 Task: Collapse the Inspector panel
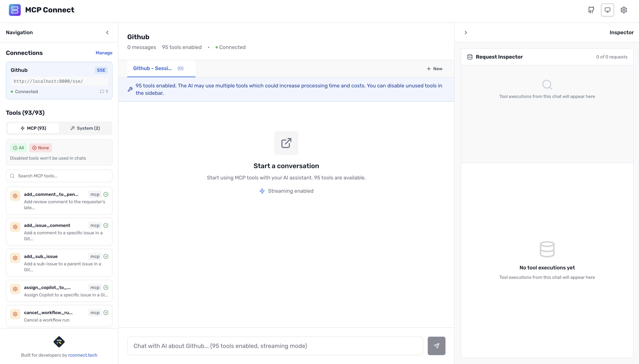click(x=466, y=33)
